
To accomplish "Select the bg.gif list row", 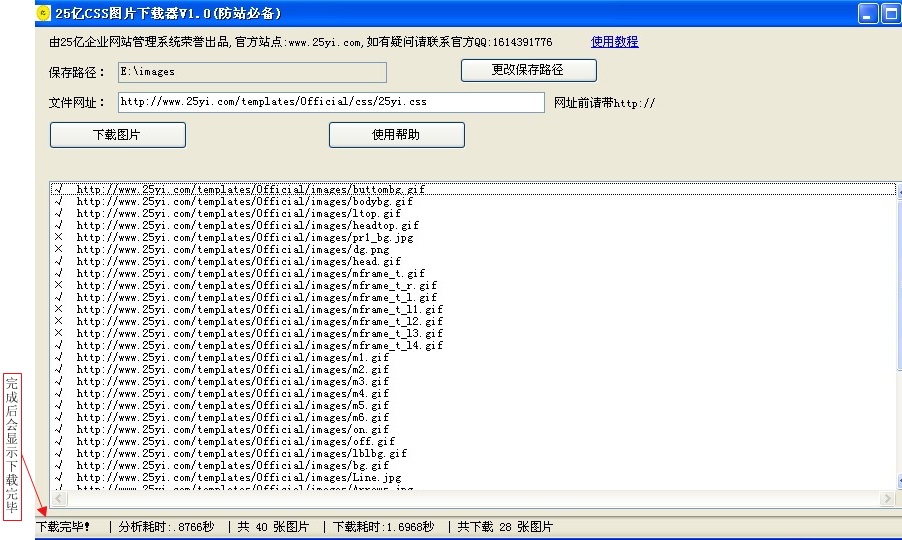I will [473, 466].
